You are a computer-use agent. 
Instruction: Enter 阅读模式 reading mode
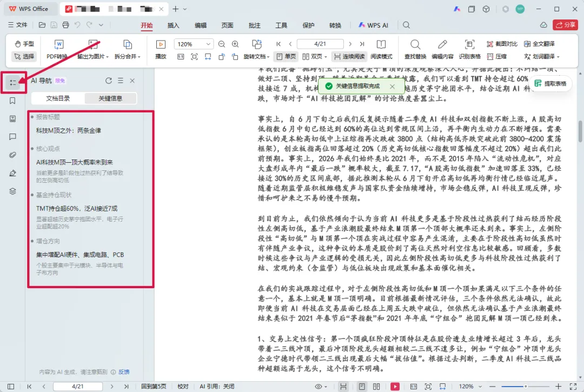381,49
